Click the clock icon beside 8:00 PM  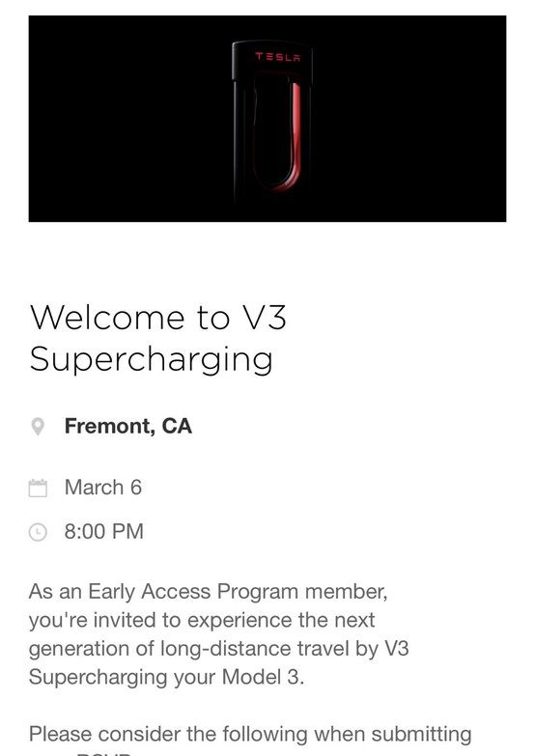pos(38,532)
